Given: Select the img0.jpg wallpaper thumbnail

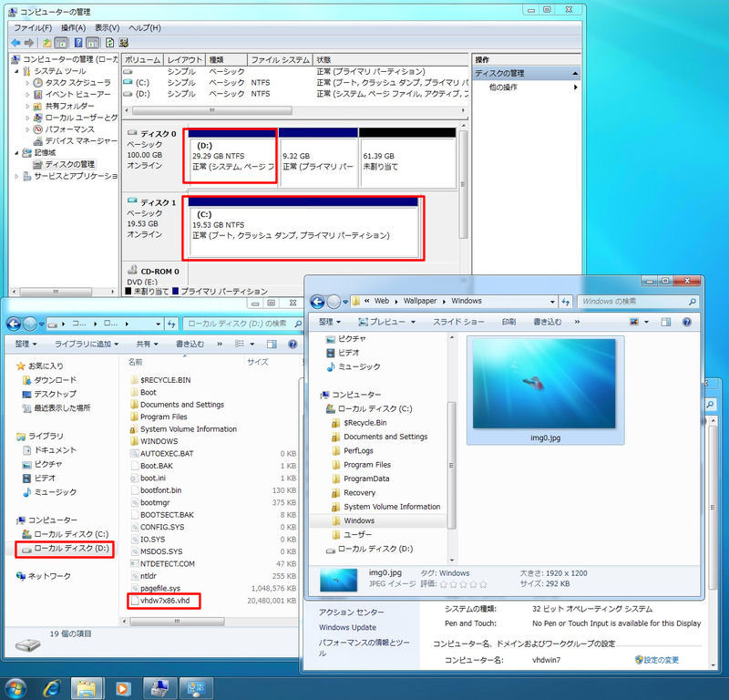Looking at the screenshot, I should (x=544, y=389).
